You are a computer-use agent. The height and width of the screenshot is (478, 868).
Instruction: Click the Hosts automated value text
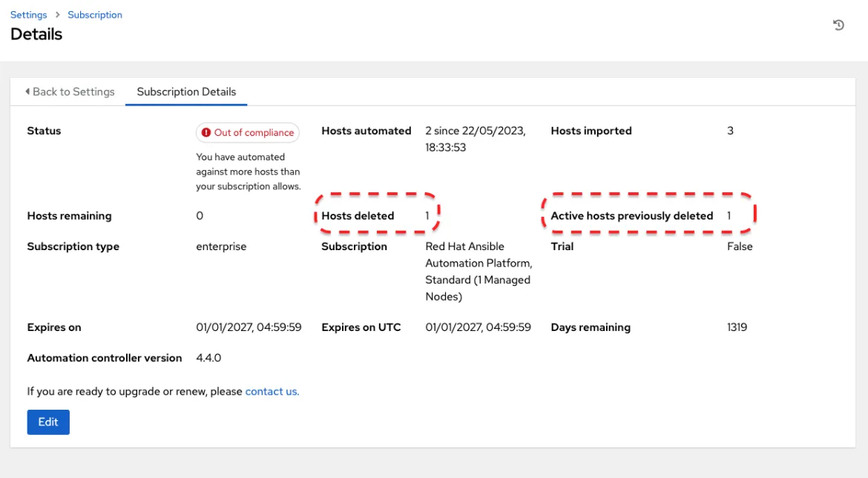[x=475, y=139]
